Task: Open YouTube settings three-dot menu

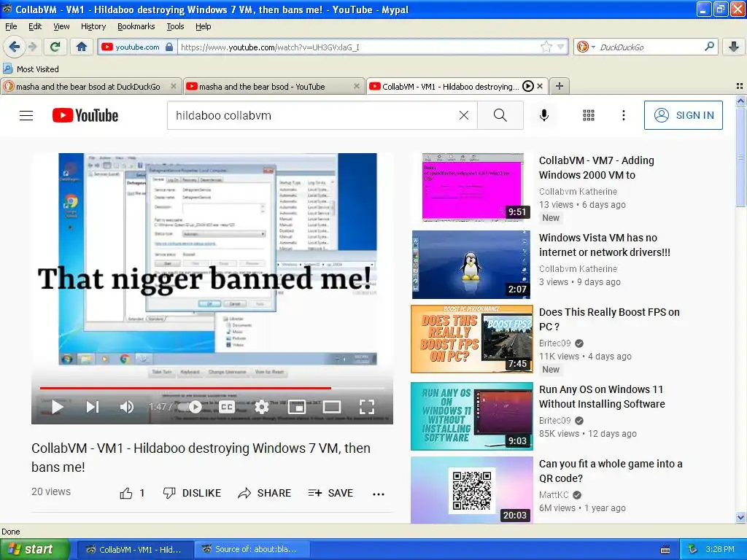Action: 623,115
